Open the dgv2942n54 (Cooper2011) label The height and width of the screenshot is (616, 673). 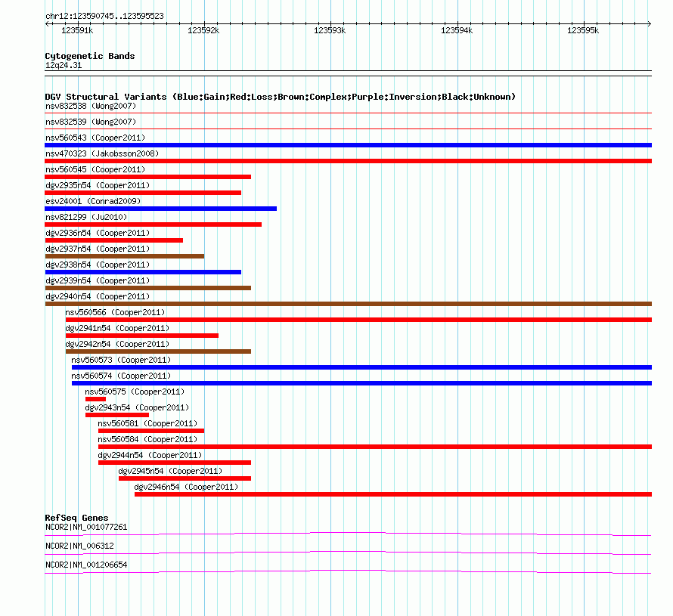(x=117, y=344)
